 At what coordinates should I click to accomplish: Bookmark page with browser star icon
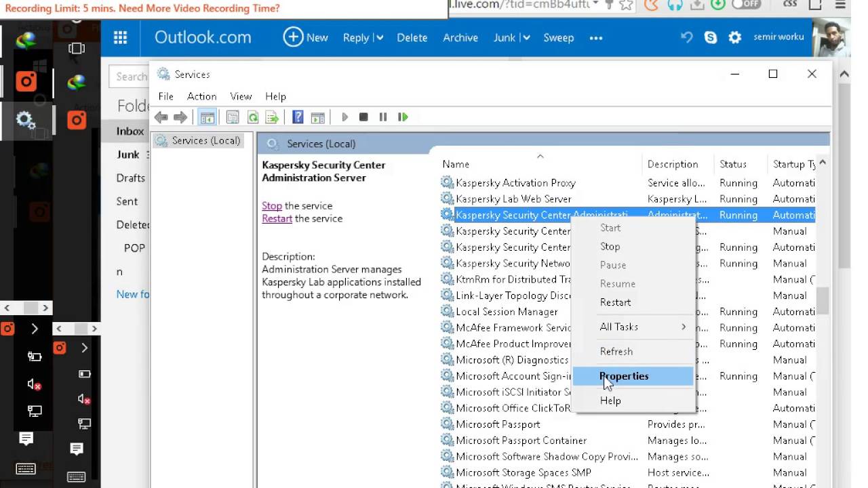[x=626, y=5]
